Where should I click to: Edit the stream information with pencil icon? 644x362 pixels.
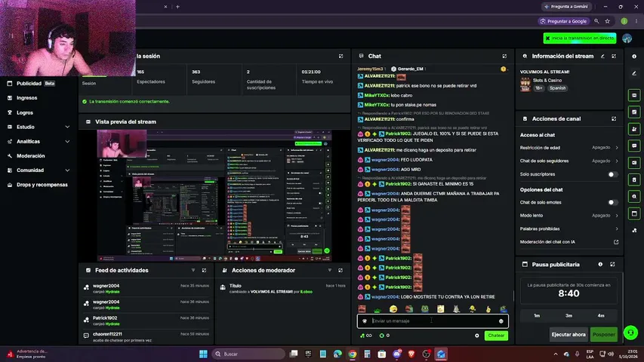coord(602,56)
